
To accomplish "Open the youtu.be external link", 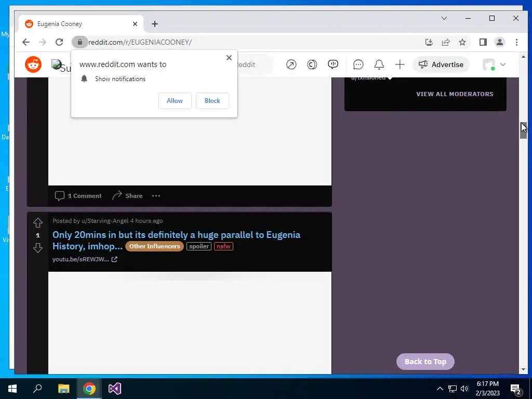I will 85,259.
